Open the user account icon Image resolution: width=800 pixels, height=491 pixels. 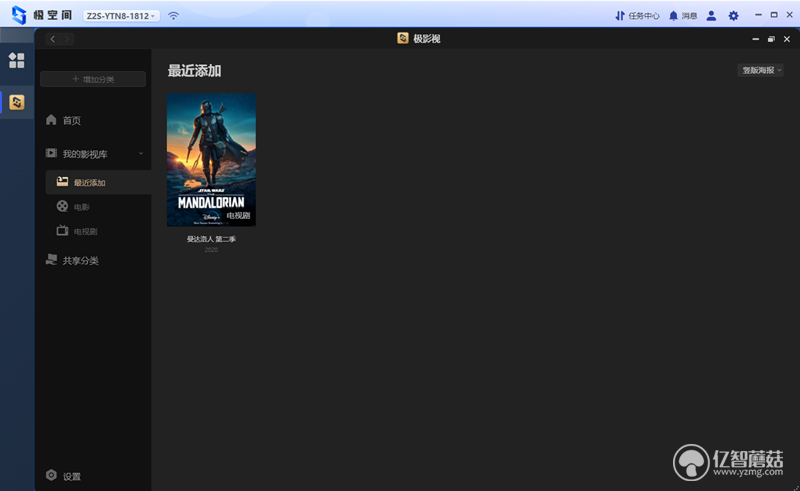(x=711, y=16)
